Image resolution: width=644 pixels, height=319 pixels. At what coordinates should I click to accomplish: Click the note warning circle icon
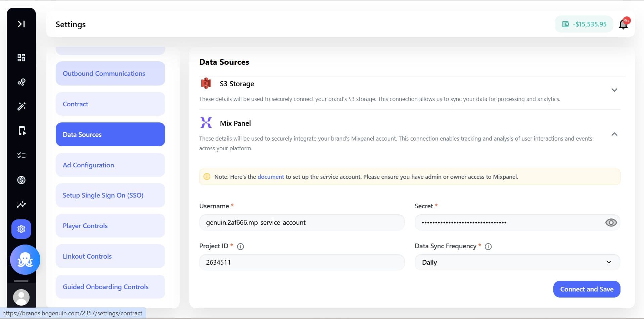[207, 177]
